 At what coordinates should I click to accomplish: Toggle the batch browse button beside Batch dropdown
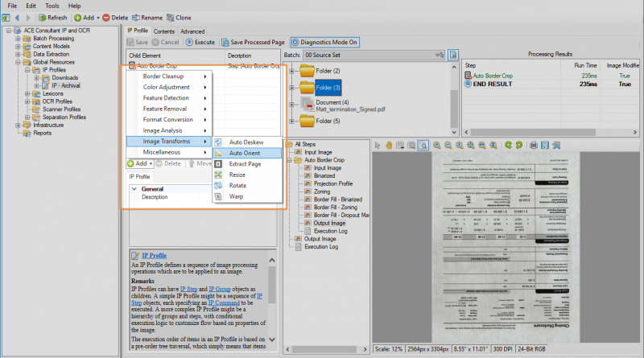pyautogui.click(x=453, y=56)
